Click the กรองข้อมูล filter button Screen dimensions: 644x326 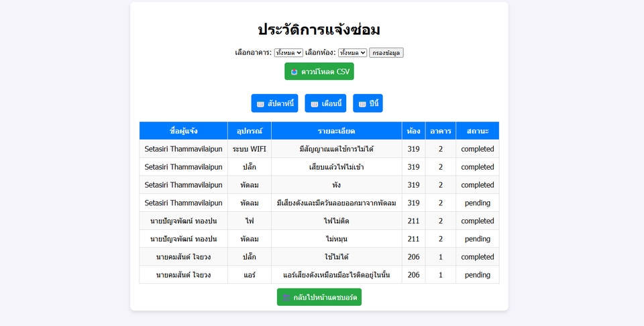(386, 52)
